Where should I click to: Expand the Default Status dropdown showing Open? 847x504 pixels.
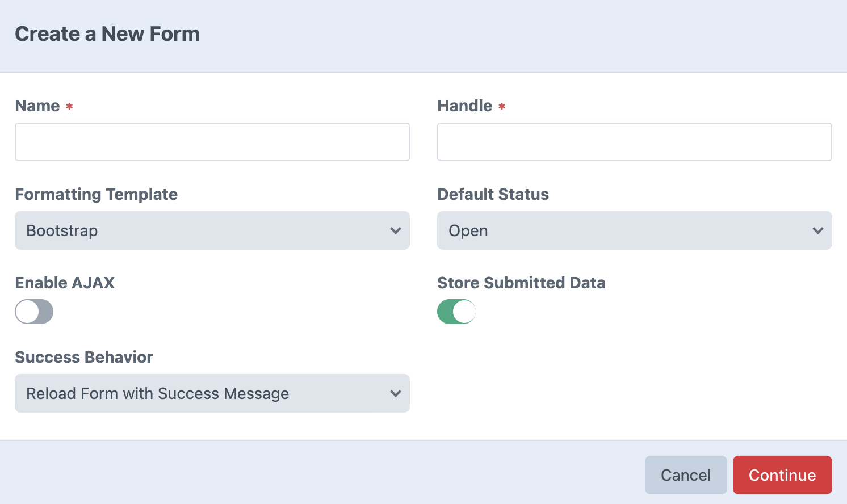tap(634, 230)
